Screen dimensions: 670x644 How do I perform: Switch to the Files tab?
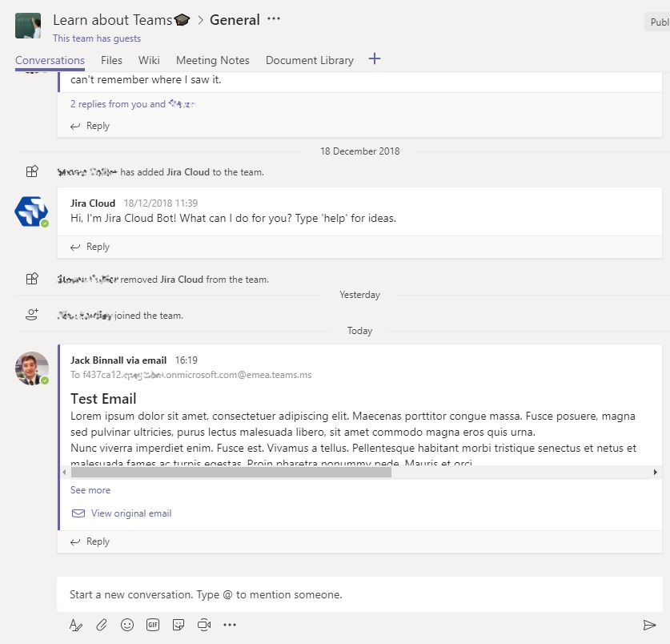(x=111, y=60)
